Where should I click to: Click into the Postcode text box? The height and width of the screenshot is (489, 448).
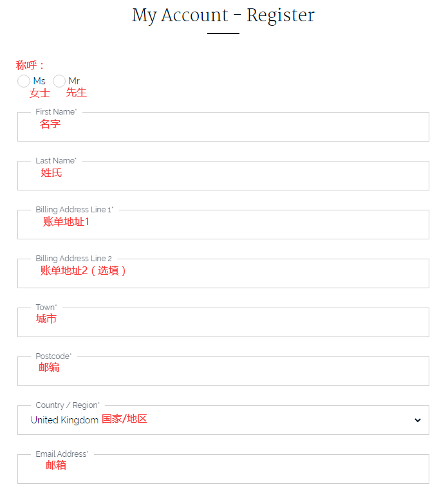pyautogui.click(x=223, y=372)
